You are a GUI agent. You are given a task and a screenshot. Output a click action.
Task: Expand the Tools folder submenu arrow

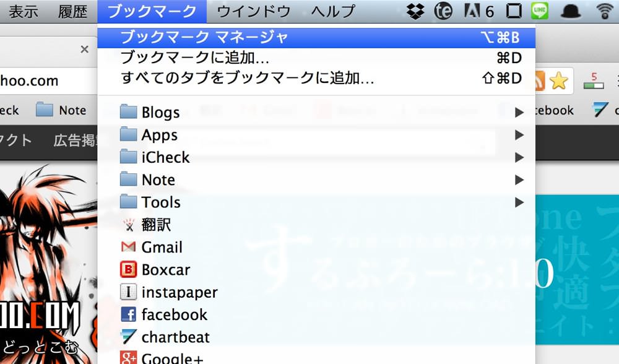tap(519, 202)
